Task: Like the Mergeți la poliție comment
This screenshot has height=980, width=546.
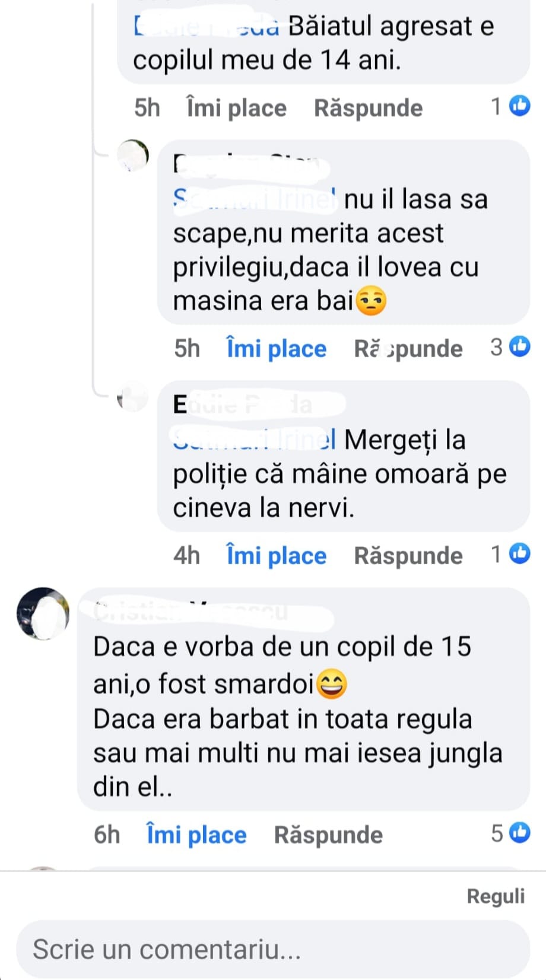Action: [277, 555]
